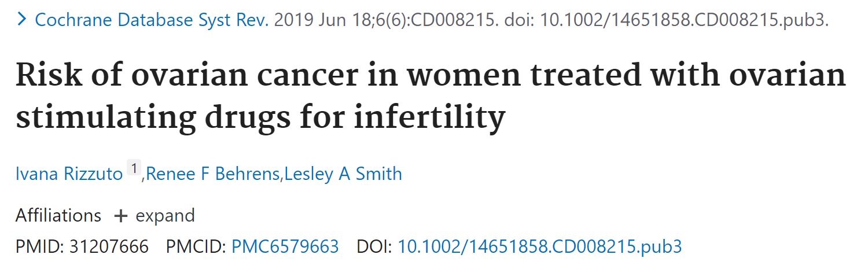Expand the affiliations list via 'expand' text
This screenshot has height=280, width=868.
point(165,216)
